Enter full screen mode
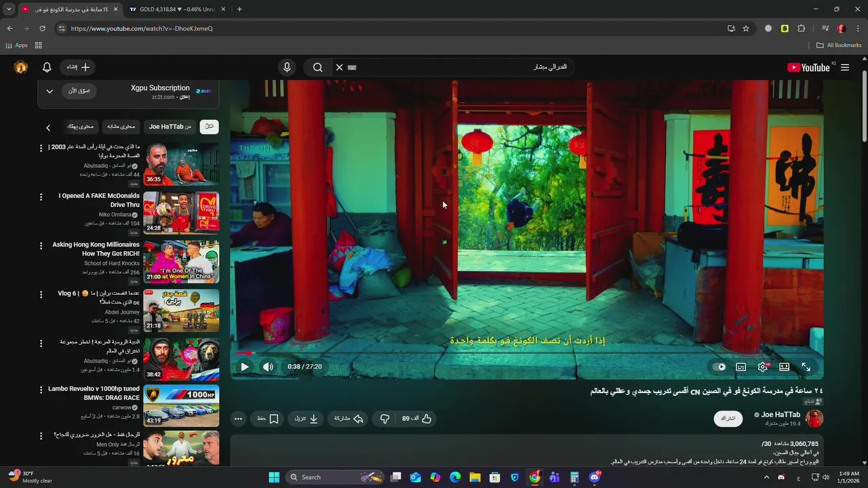The width and height of the screenshot is (868, 488). pos(806,367)
